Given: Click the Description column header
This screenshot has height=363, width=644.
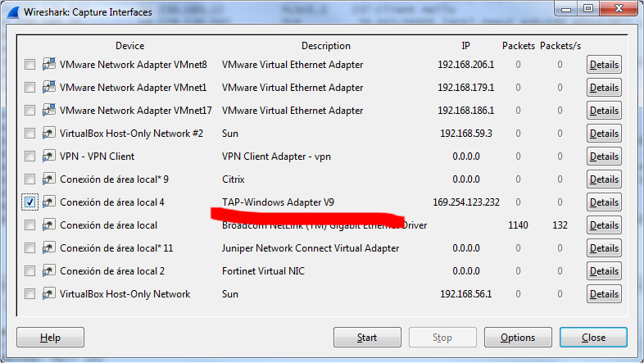Looking at the screenshot, I should click(x=326, y=46).
